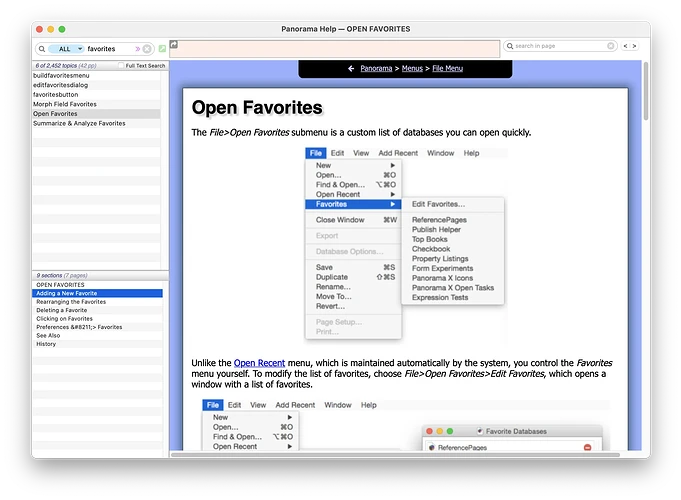Click the Open Favorites page heading
681x500 pixels.
pos(257,107)
